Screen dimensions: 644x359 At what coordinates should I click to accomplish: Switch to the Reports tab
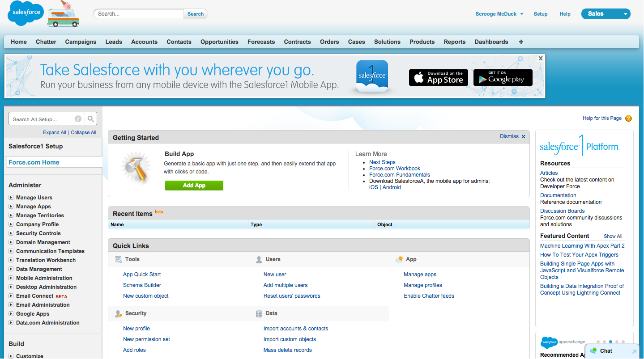tap(455, 42)
